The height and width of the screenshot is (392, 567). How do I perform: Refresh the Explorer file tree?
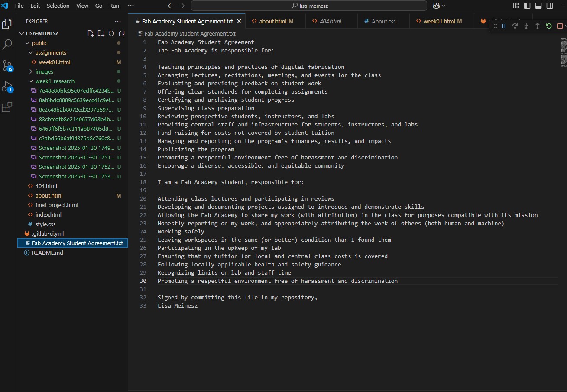[x=111, y=33]
